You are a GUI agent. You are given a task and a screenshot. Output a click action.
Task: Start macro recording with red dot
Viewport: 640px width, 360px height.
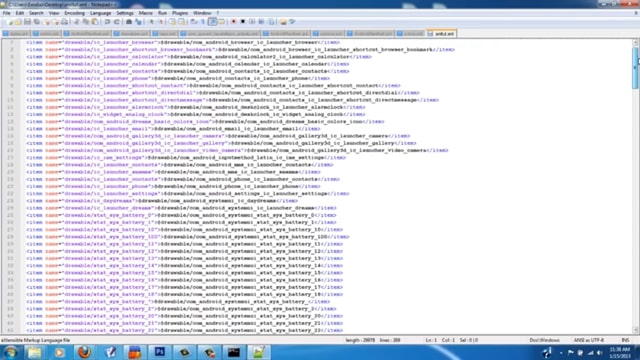[233, 22]
